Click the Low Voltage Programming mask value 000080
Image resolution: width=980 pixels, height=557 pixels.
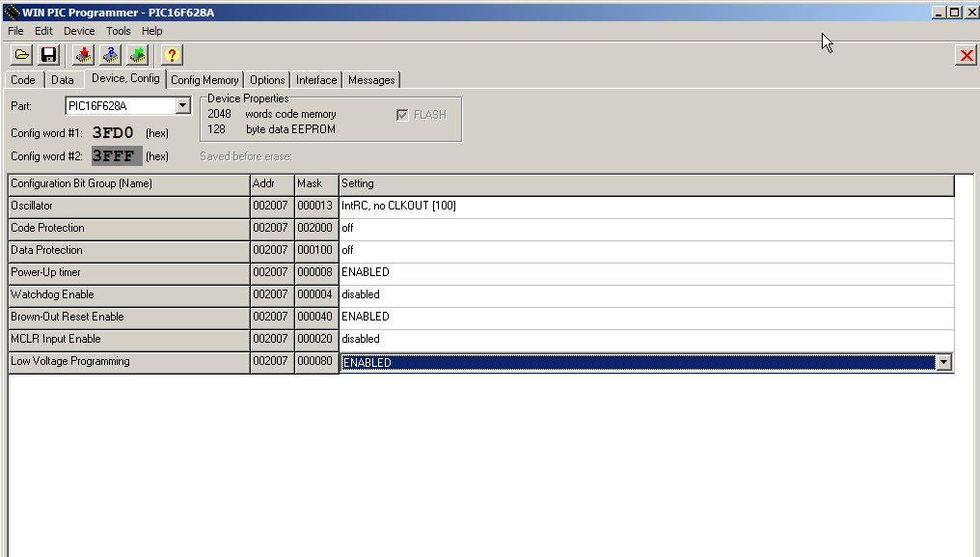(x=315, y=361)
